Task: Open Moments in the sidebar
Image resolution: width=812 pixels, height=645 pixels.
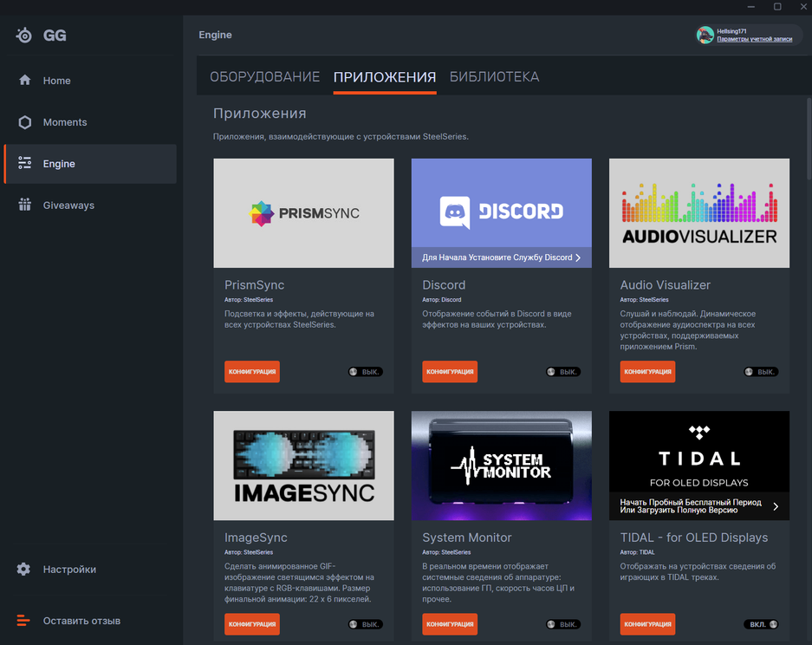Action: point(90,122)
